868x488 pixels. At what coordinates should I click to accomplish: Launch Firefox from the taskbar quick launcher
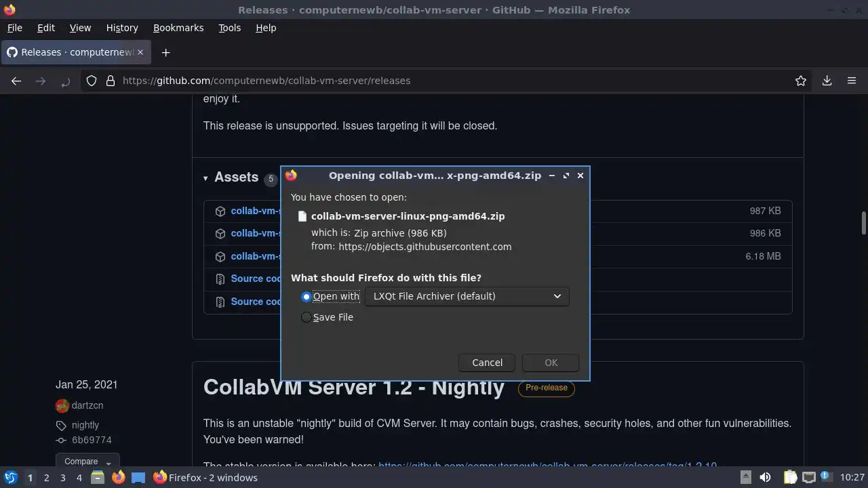[x=118, y=478]
